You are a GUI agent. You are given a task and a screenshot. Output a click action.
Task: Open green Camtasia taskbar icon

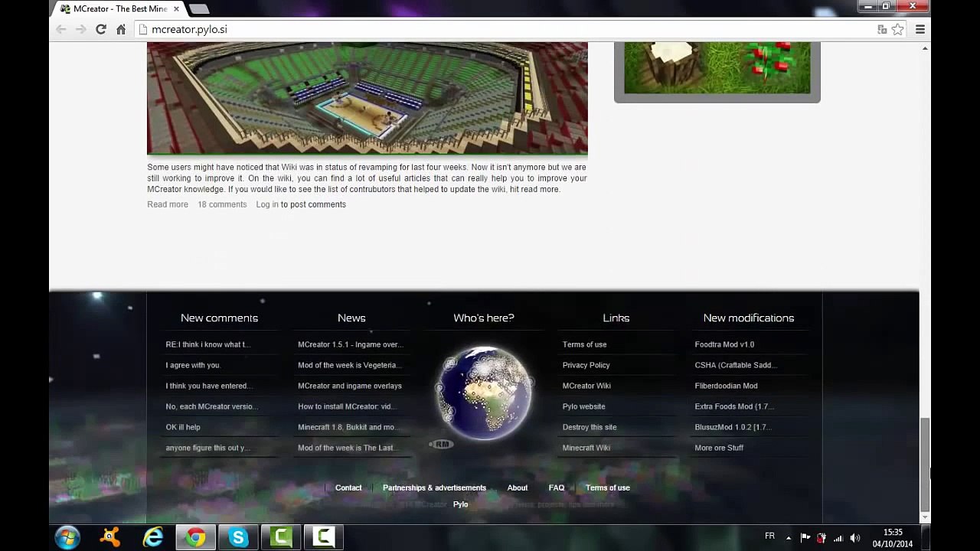(281, 538)
